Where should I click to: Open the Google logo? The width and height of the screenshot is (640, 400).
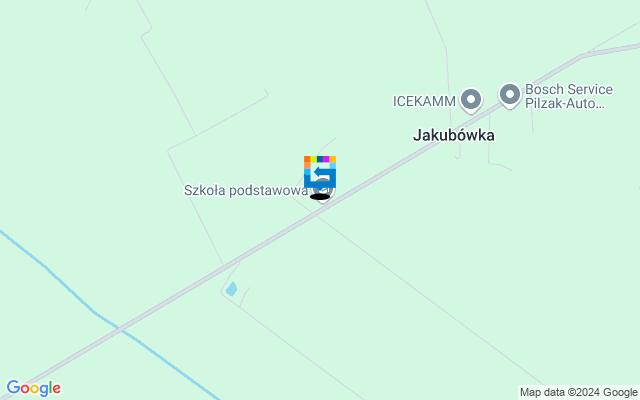(34, 388)
